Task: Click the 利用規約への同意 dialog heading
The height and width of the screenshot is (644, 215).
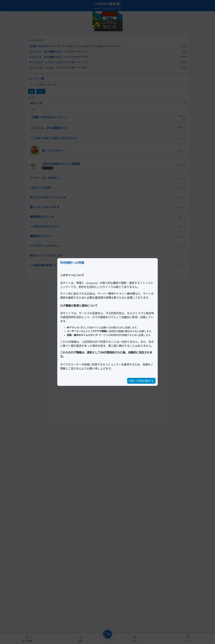Action: pos(72,262)
